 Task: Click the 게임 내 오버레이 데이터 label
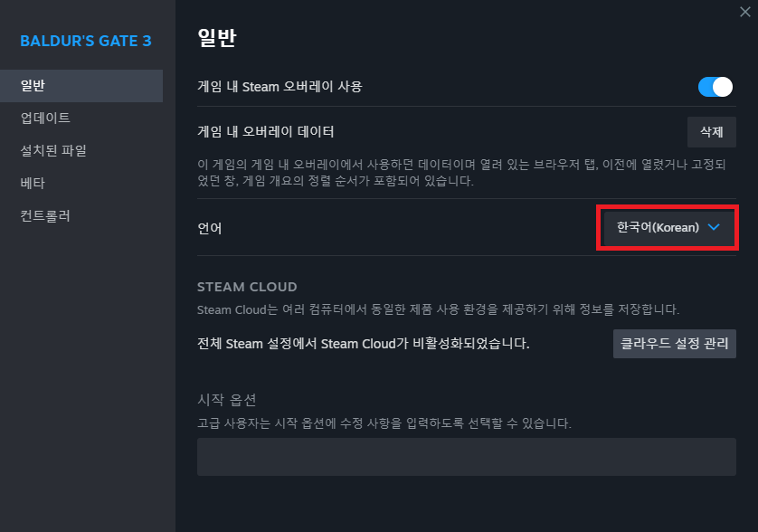(x=266, y=132)
